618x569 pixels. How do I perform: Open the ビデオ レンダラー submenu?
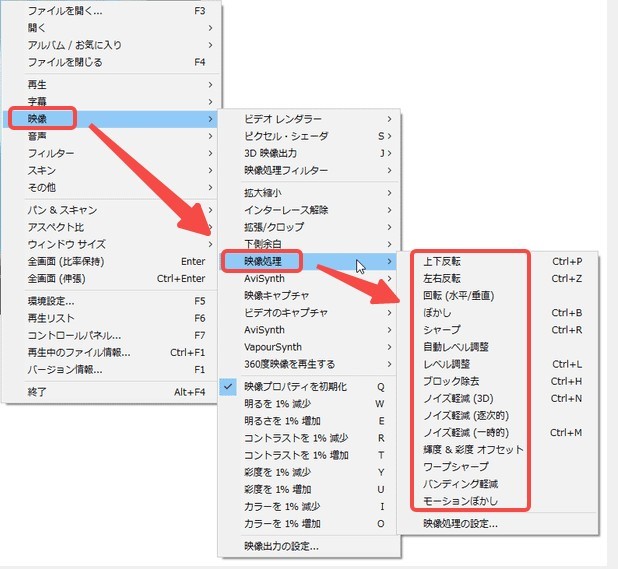pyautogui.click(x=309, y=119)
